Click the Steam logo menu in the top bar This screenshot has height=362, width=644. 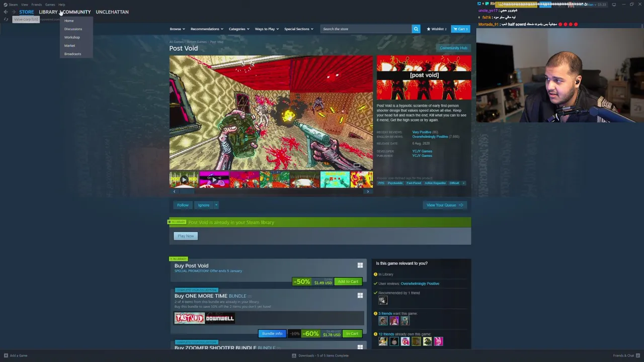coord(11,5)
